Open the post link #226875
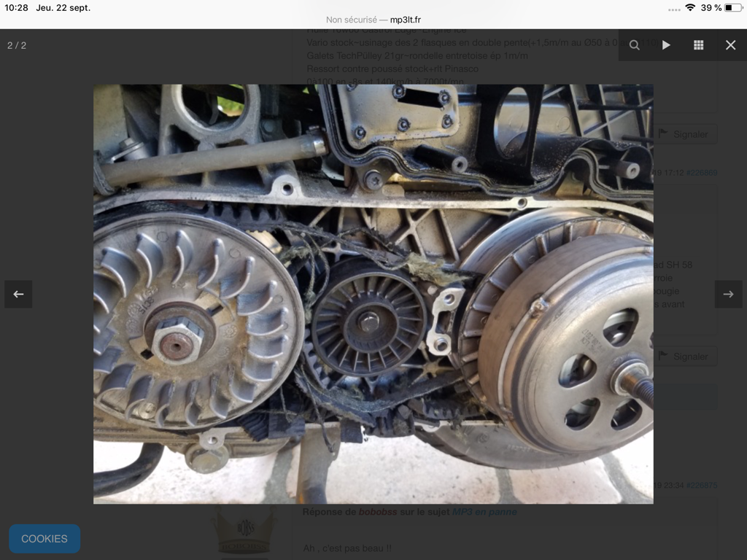The height and width of the screenshot is (560, 747). pos(701,485)
